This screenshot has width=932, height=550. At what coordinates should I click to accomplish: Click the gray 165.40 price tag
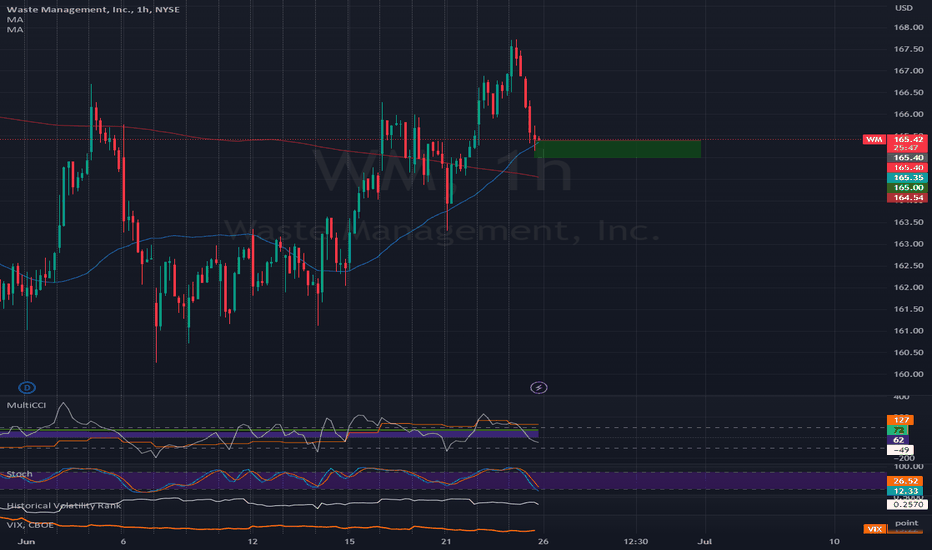pos(908,158)
